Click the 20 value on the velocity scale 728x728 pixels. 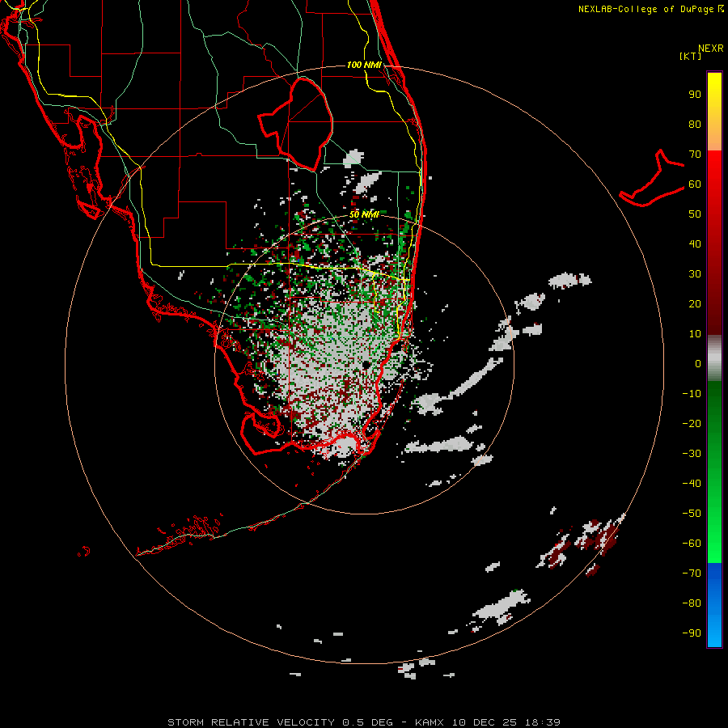(x=695, y=304)
